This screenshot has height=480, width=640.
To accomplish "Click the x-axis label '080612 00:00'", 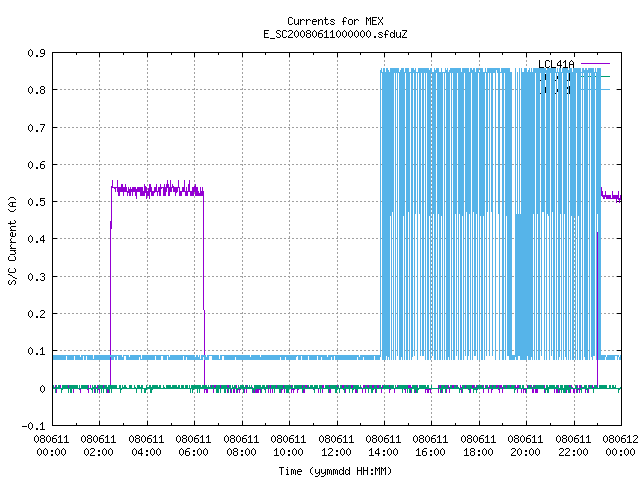I will coord(620,446).
